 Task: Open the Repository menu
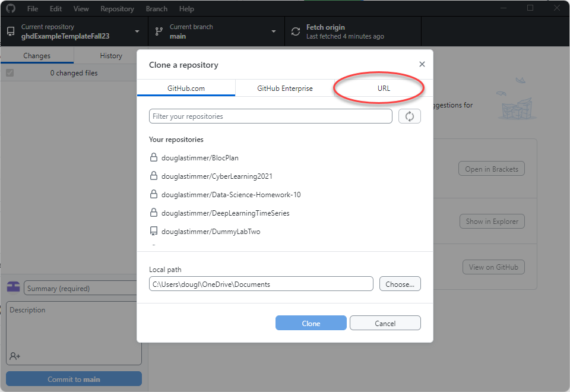click(x=117, y=9)
